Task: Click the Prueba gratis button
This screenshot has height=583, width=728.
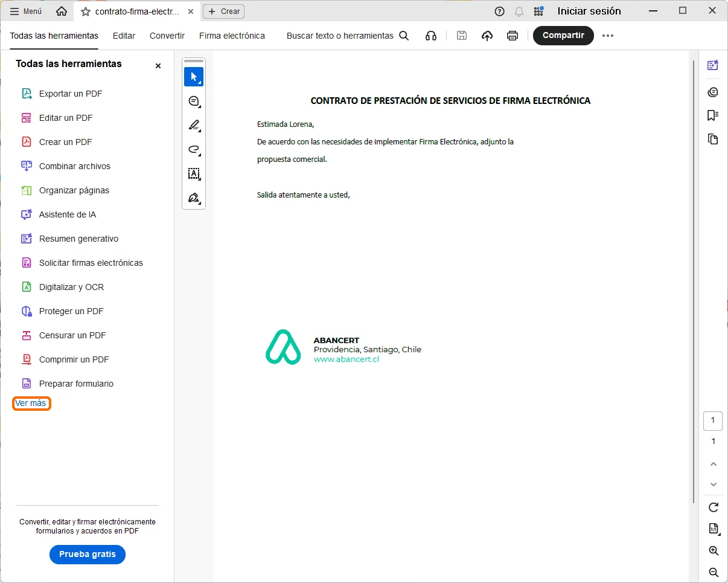Action: click(88, 554)
